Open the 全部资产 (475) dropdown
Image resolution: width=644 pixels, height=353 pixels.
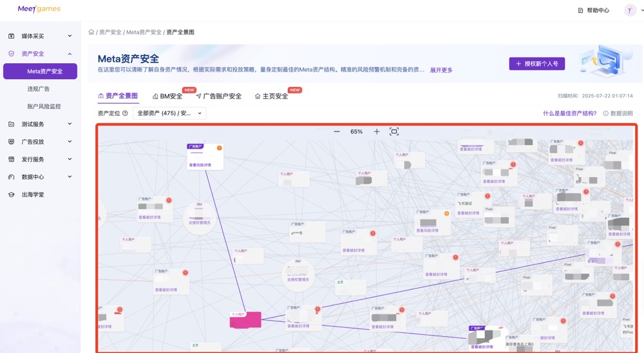point(169,113)
